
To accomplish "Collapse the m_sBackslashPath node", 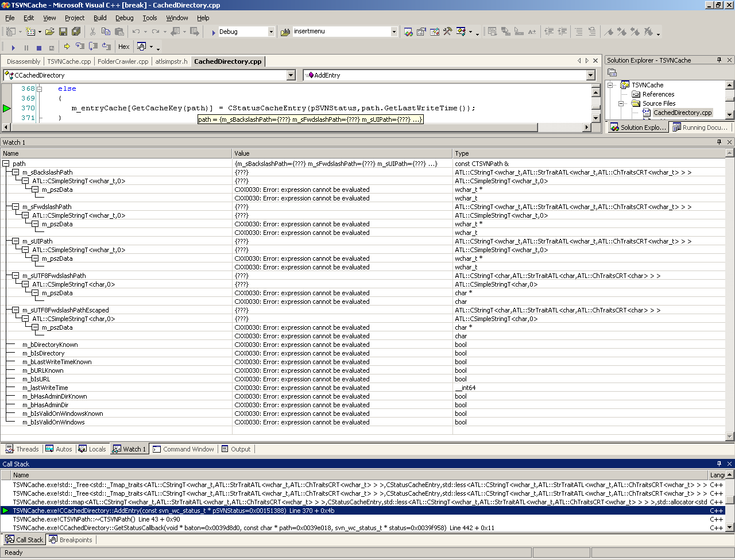I will 16,172.
